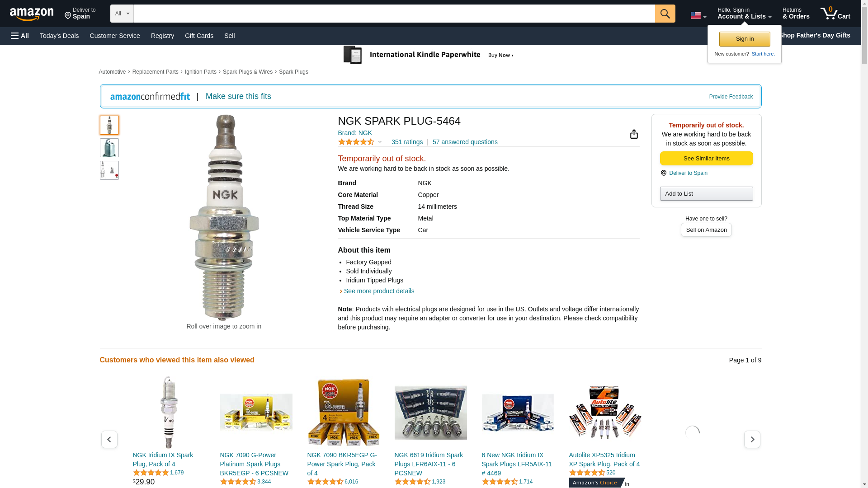Open the All hamburger menu
868x488 pixels.
[x=20, y=36]
